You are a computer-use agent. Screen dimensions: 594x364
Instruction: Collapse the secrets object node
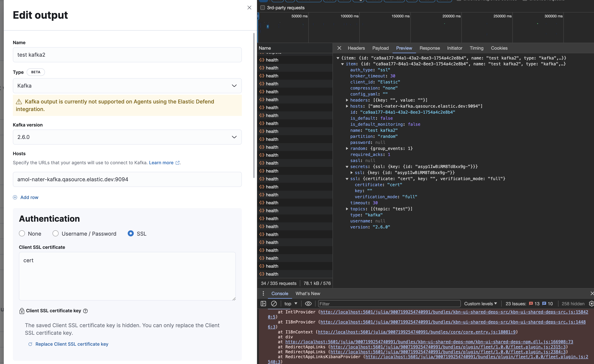coord(347,167)
